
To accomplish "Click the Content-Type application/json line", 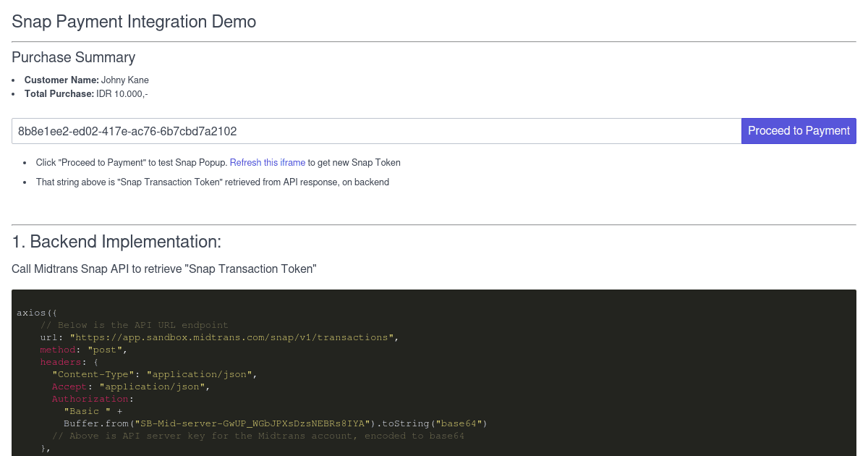I will pos(152,374).
